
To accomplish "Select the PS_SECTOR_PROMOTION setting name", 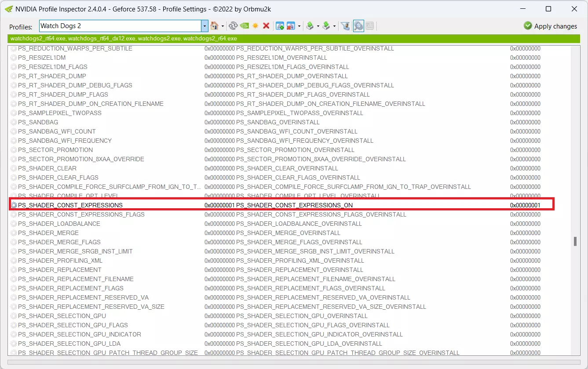I will [55, 150].
